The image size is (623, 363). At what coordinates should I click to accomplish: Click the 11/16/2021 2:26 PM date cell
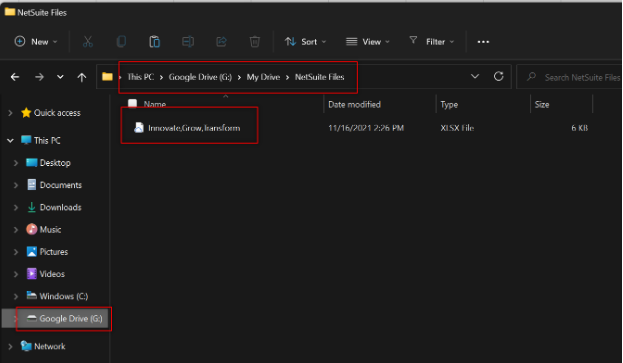pos(366,128)
